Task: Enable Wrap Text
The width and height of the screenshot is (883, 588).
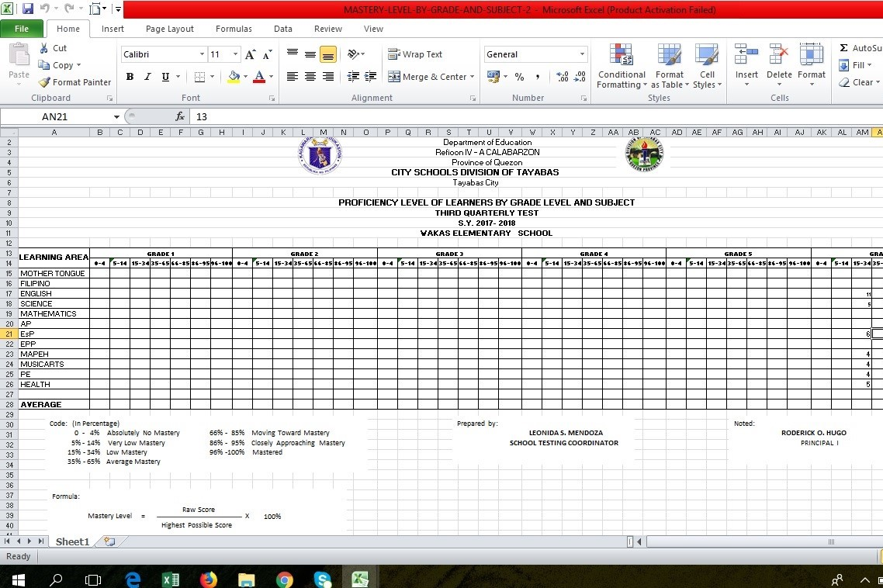Action: [415, 54]
